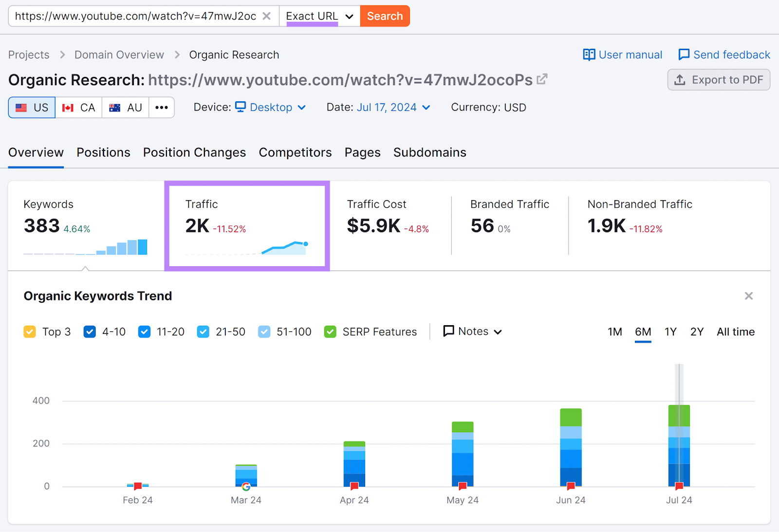Open the Pages tab
The image size is (779, 532).
click(363, 152)
